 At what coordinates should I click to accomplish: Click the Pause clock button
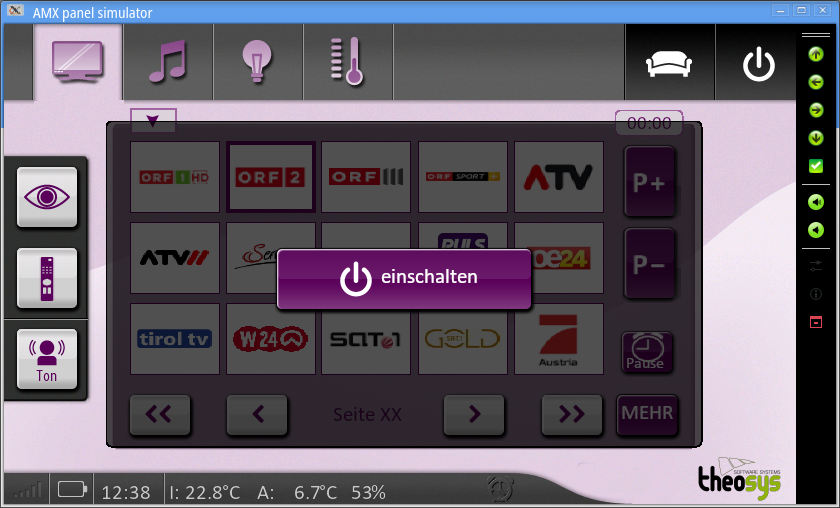click(647, 352)
